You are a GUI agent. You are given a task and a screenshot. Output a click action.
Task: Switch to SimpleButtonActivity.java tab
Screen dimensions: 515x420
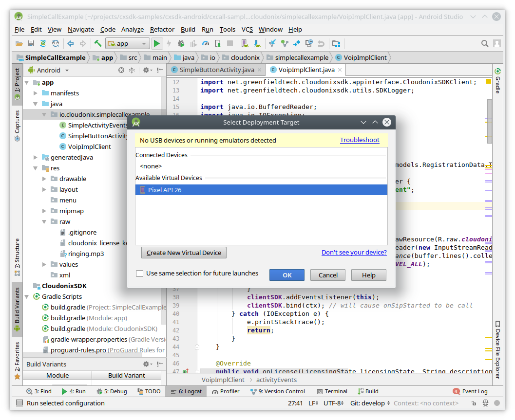pos(216,70)
